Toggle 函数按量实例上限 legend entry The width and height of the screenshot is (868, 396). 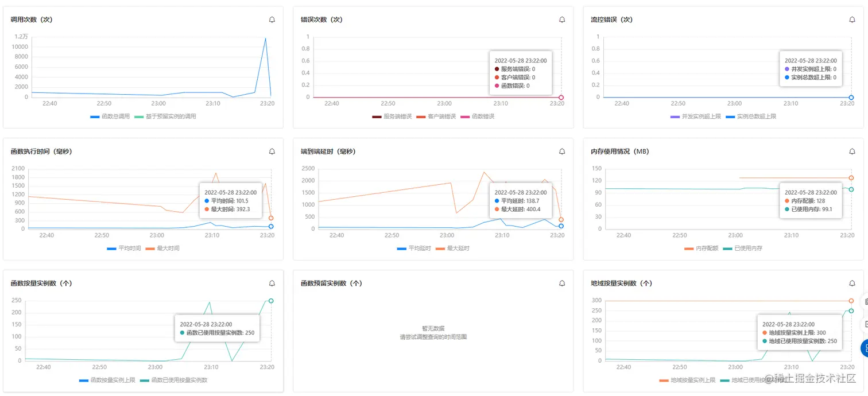(x=107, y=381)
